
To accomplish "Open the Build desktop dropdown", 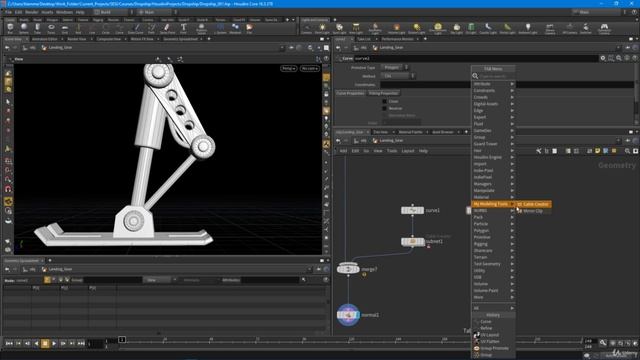I will tap(112, 12).
